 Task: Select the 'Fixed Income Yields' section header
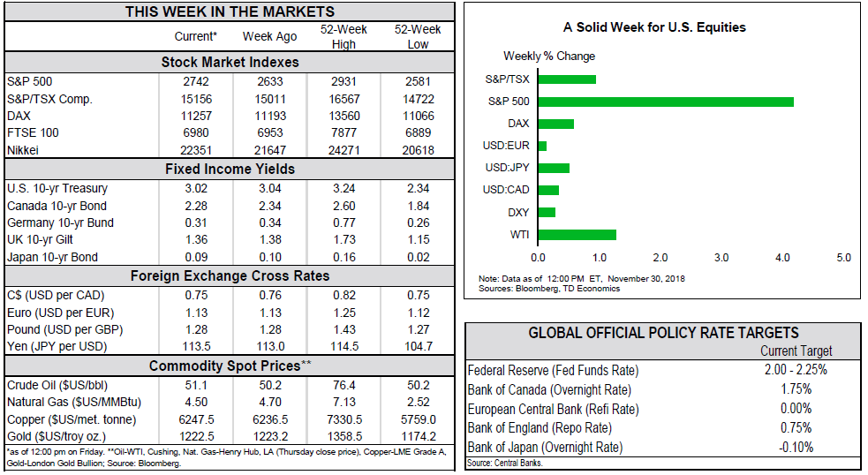click(230, 169)
